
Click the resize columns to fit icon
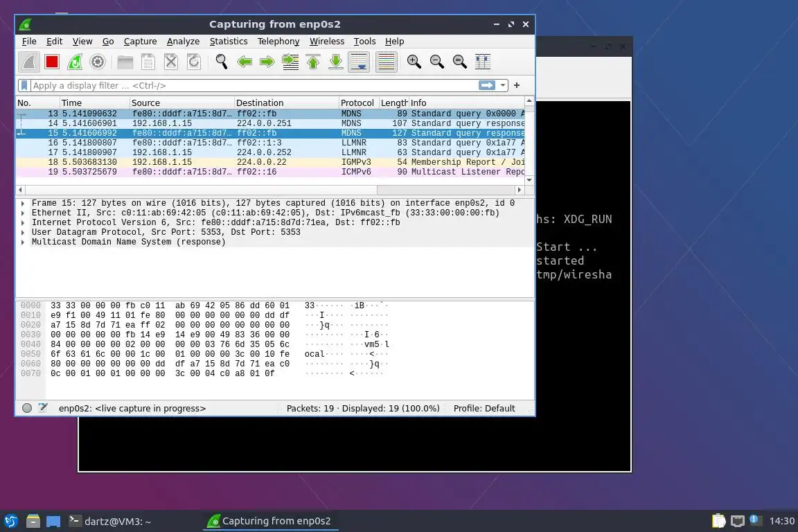482,62
